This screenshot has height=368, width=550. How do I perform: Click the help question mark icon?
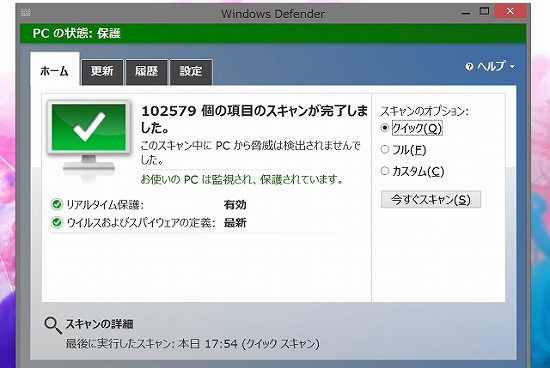469,66
